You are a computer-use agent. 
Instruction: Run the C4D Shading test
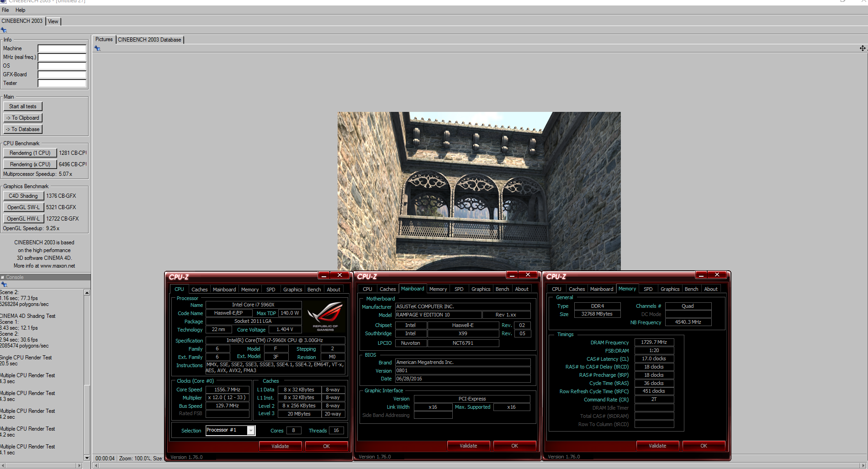[x=24, y=196]
